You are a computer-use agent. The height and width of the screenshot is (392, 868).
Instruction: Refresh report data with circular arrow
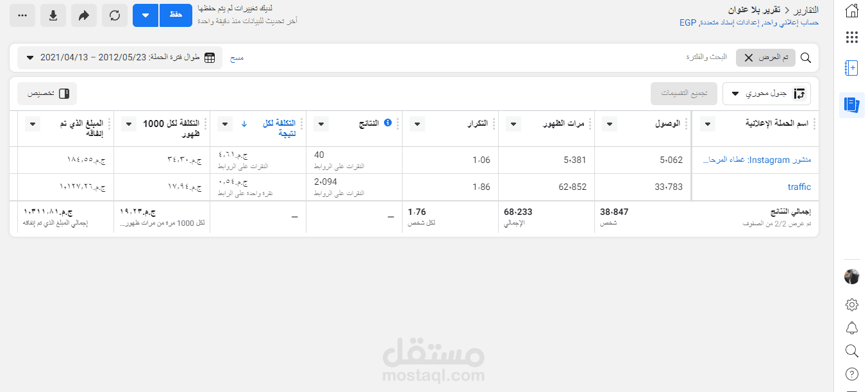click(x=115, y=15)
